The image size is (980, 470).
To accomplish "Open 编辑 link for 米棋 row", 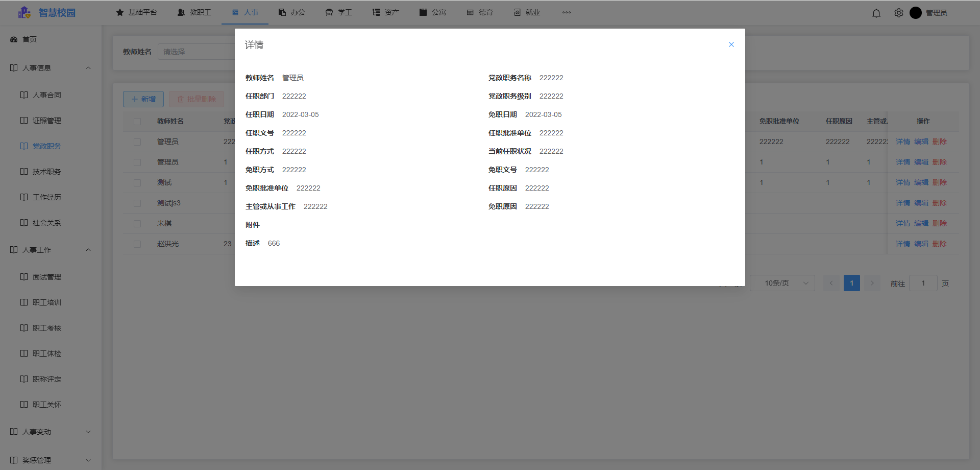I will pos(922,223).
